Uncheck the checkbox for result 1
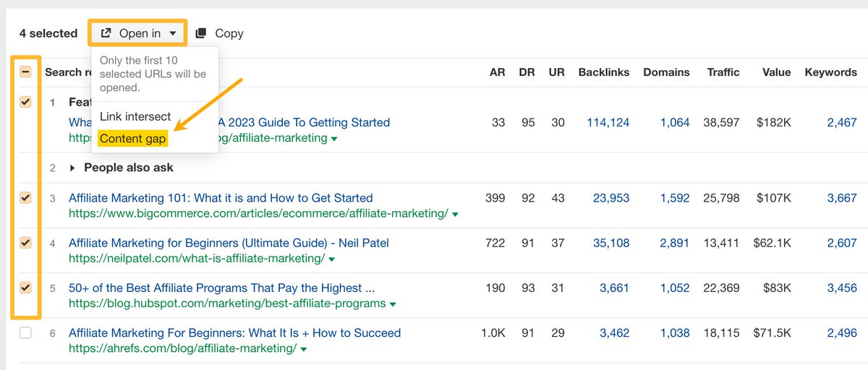 (x=25, y=103)
